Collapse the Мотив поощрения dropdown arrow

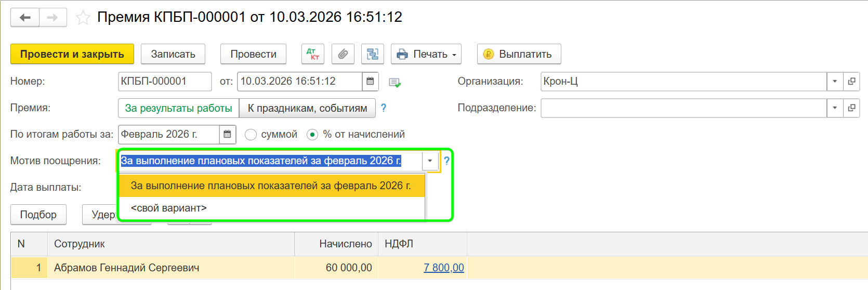pyautogui.click(x=430, y=161)
